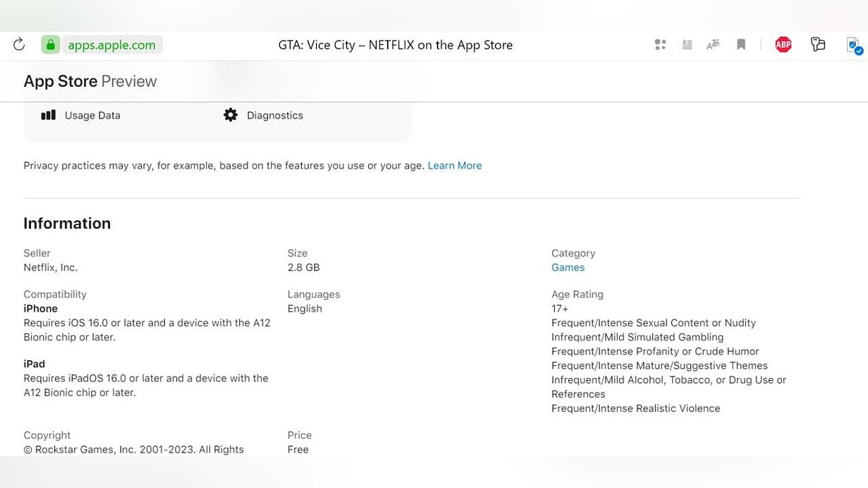Click the Diagnostics gear icon
Viewport: 868px width, 488px height.
[x=231, y=115]
